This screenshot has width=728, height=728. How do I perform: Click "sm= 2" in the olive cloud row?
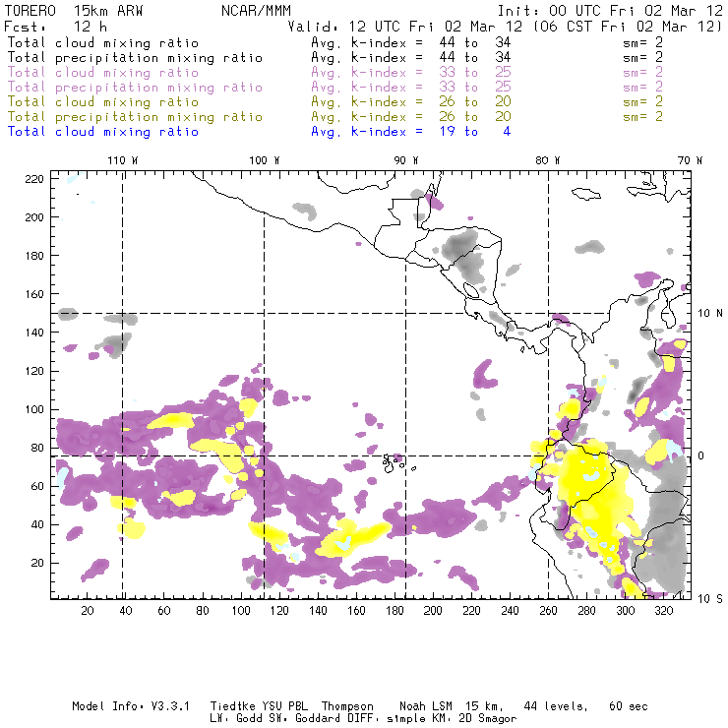pyautogui.click(x=642, y=101)
